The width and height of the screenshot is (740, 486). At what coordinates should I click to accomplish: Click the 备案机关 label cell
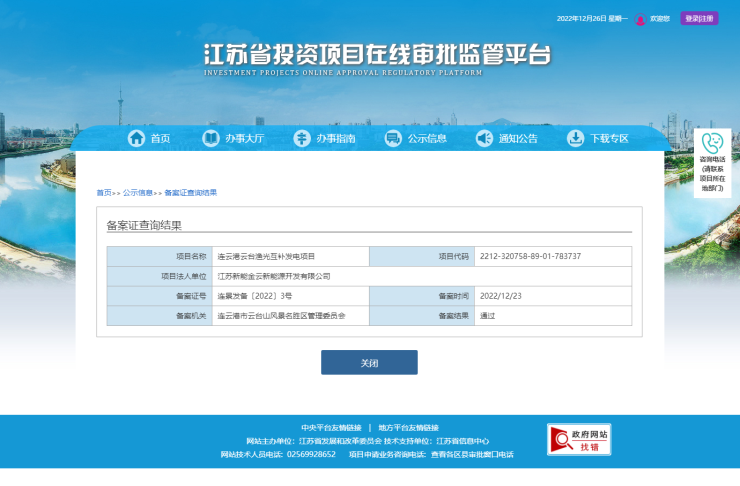coord(160,316)
